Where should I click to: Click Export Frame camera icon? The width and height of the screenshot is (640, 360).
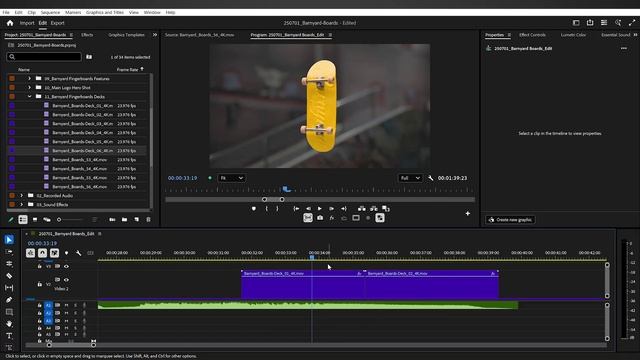coord(320,218)
